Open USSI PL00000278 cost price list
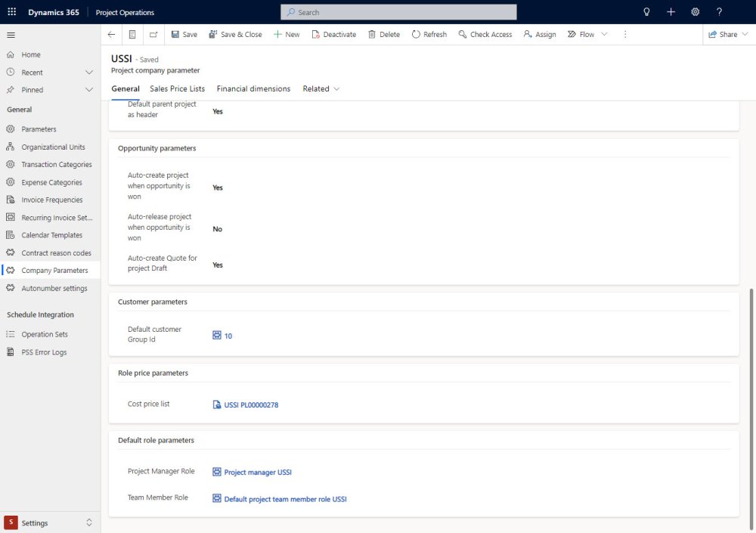 [251, 404]
